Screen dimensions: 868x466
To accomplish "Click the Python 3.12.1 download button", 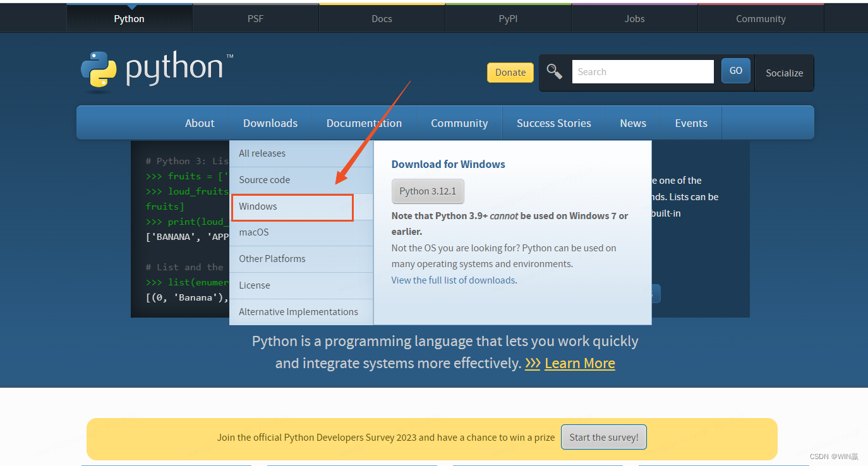I will point(428,191).
